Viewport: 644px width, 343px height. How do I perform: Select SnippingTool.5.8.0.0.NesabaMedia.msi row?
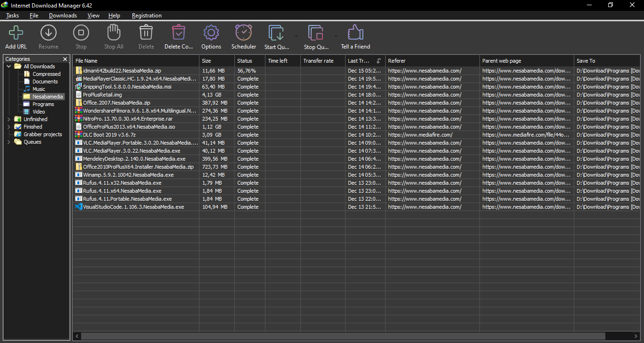tap(356, 87)
